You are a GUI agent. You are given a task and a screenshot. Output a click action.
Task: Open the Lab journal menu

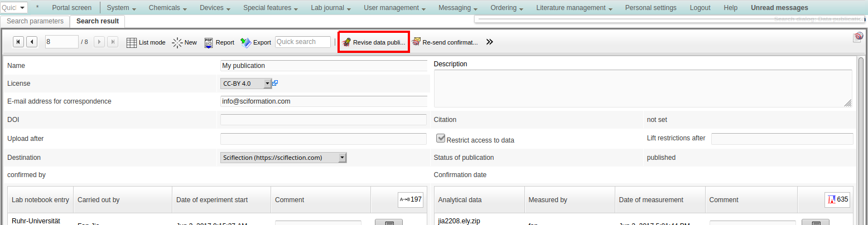point(330,8)
